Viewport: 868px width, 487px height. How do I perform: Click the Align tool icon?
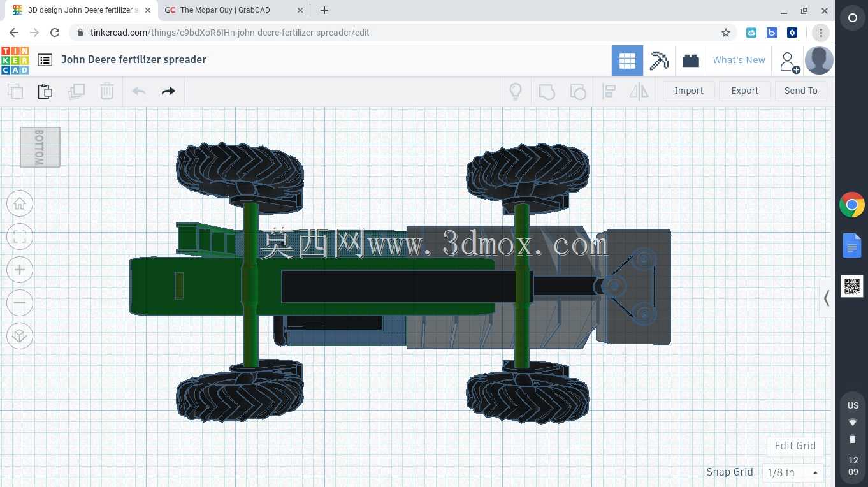pos(609,91)
